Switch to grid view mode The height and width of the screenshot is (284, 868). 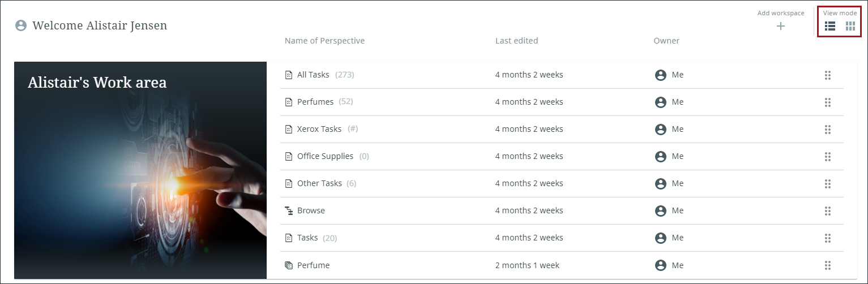[x=850, y=26]
